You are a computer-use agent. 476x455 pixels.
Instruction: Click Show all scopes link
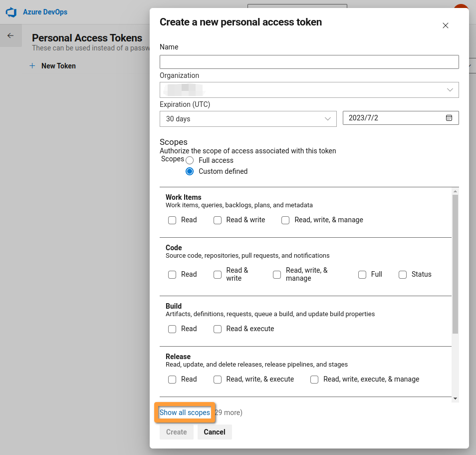coord(185,413)
